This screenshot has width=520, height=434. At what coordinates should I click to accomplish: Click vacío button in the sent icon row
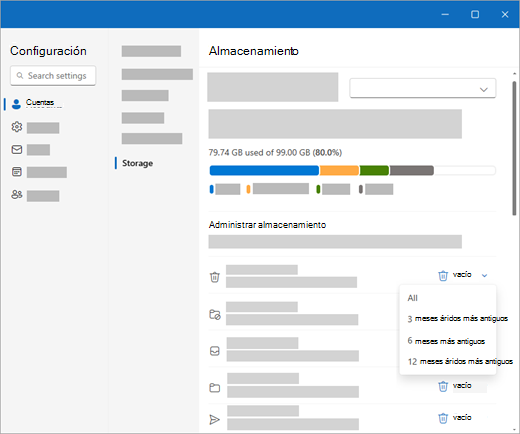click(x=454, y=418)
